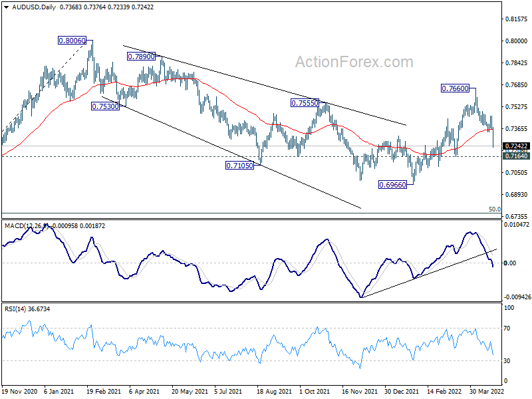This screenshot has height=399, width=532.
Task: Click the RSI axis level 30
Action: pos(507,361)
